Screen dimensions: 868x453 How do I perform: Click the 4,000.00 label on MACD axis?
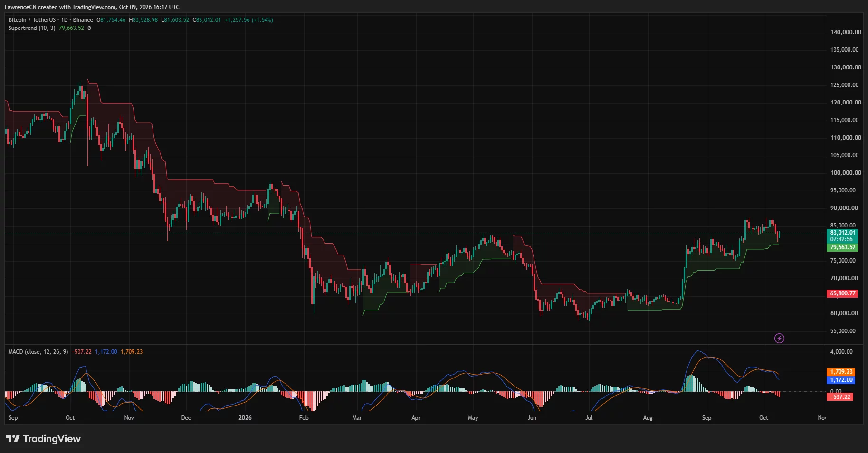[841, 352]
